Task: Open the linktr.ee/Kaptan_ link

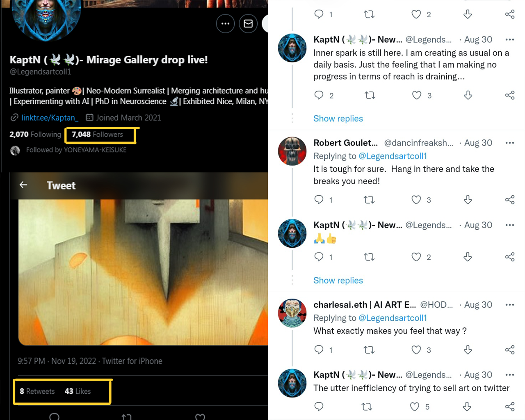Action: point(50,118)
